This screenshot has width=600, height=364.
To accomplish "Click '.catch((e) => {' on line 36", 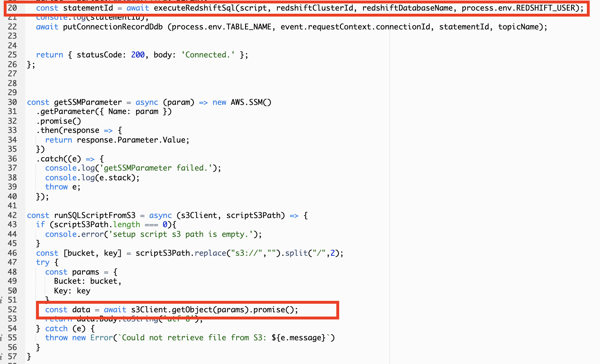I will (70, 159).
